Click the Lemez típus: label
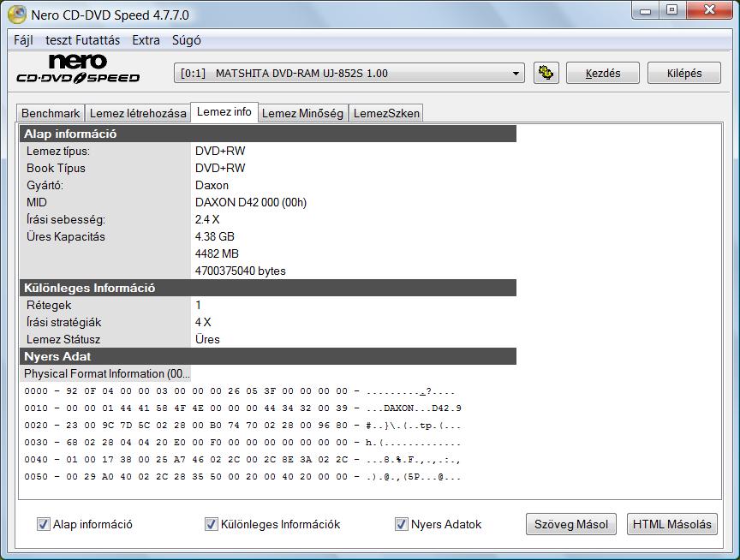Image resolution: width=740 pixels, height=560 pixels. coord(58,151)
